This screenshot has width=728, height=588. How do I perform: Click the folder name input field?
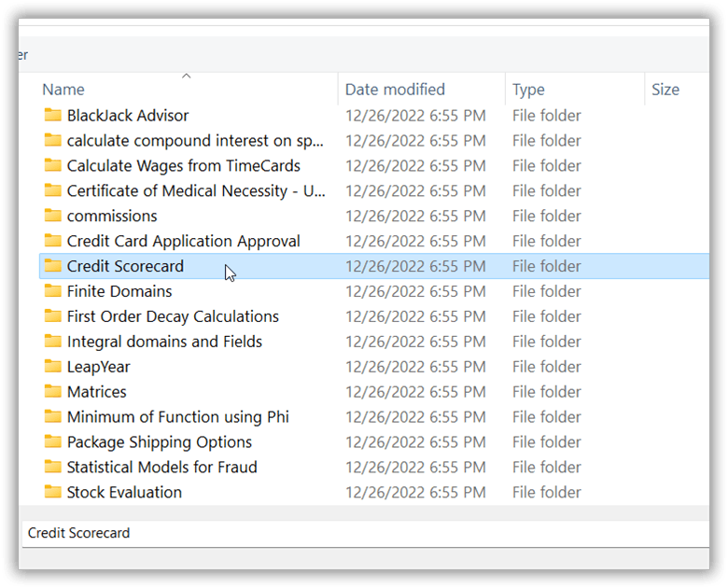(364, 533)
